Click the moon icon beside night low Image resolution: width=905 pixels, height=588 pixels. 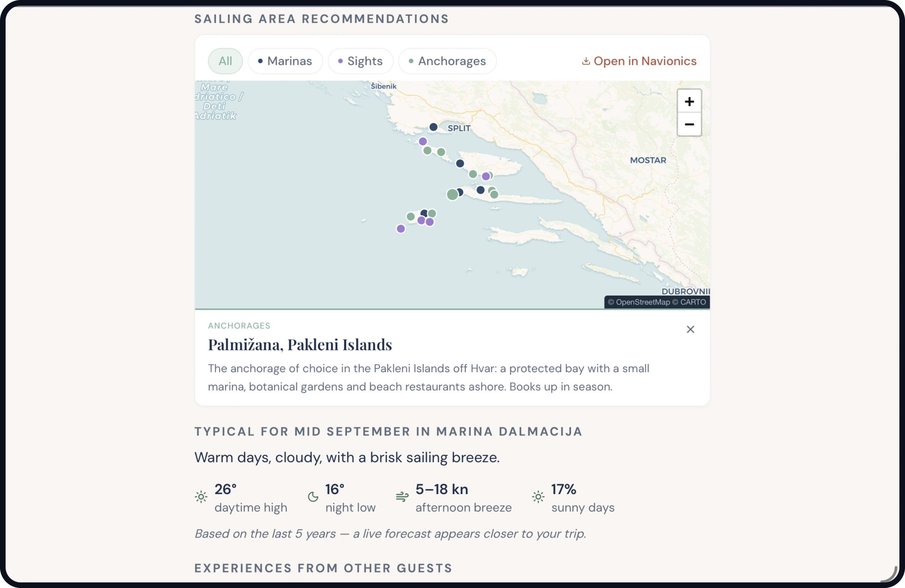[313, 497]
